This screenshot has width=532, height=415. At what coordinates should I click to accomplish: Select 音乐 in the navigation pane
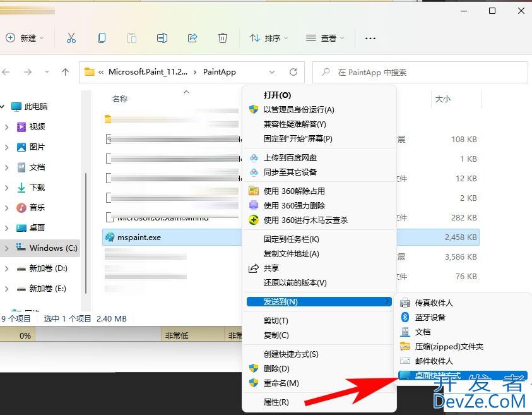coord(37,207)
